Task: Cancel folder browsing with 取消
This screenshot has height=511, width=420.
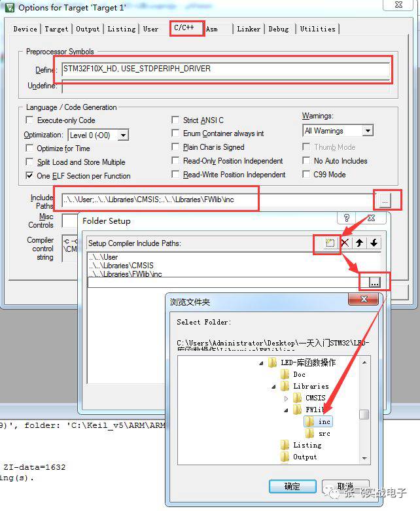Action: click(x=345, y=487)
